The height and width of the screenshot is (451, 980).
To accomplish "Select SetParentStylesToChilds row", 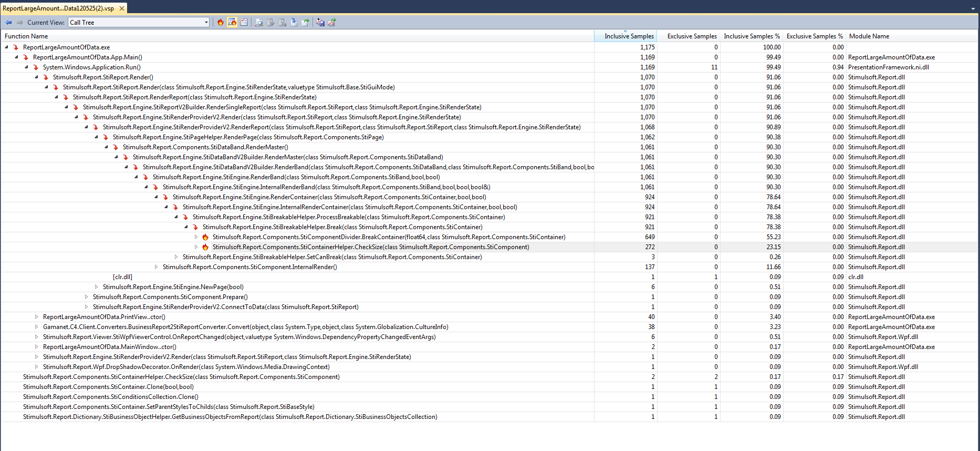I will [489, 407].
